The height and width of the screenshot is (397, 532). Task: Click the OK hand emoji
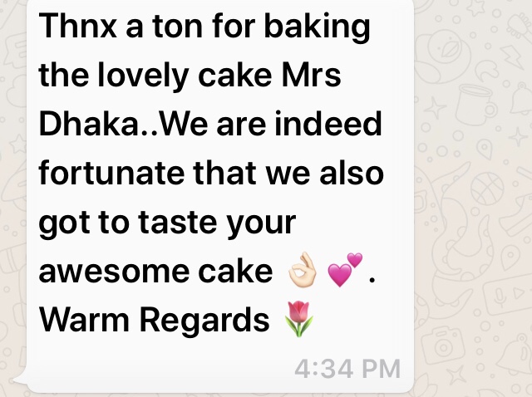click(x=302, y=270)
